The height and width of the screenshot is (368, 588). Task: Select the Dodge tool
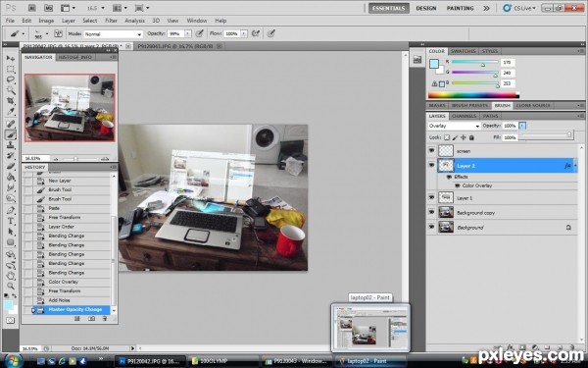tap(11, 198)
